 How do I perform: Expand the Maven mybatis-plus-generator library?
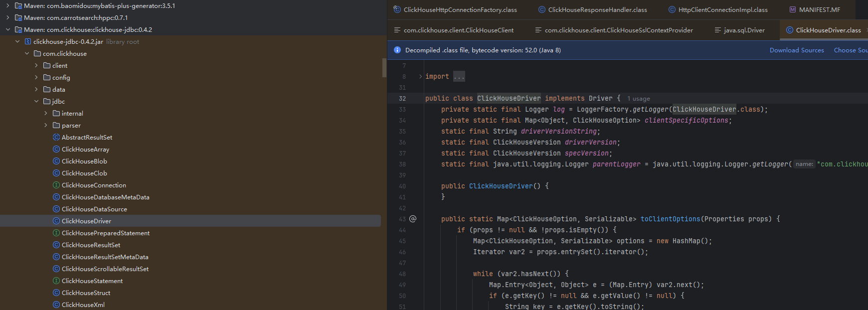pos(7,6)
